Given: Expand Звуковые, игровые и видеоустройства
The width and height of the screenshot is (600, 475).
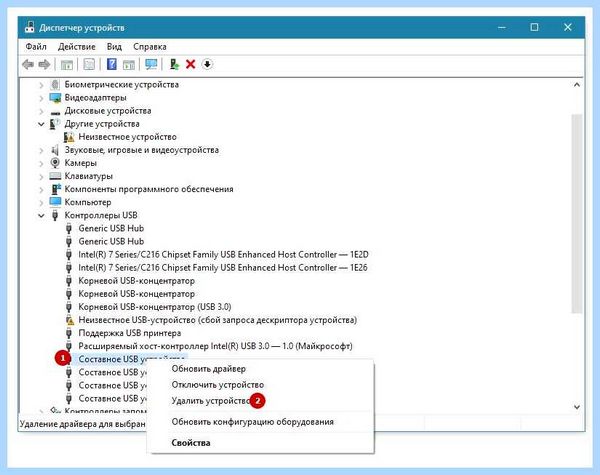Looking at the screenshot, I should [x=41, y=150].
